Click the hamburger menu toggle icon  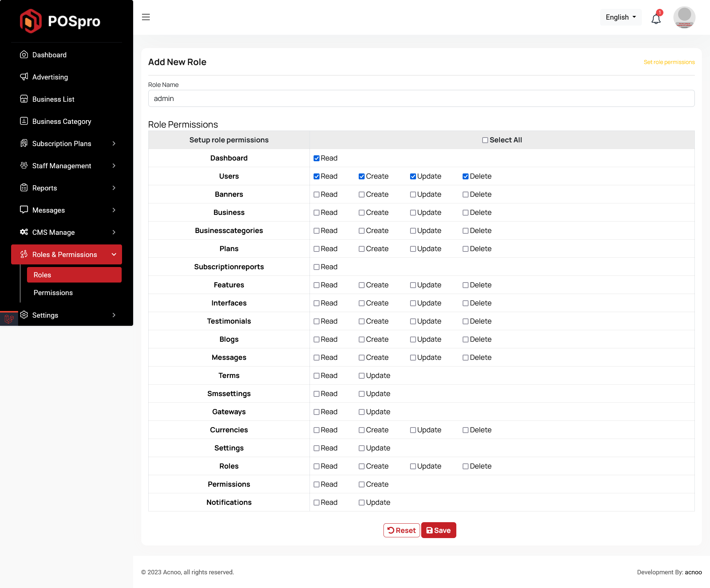[x=146, y=17]
